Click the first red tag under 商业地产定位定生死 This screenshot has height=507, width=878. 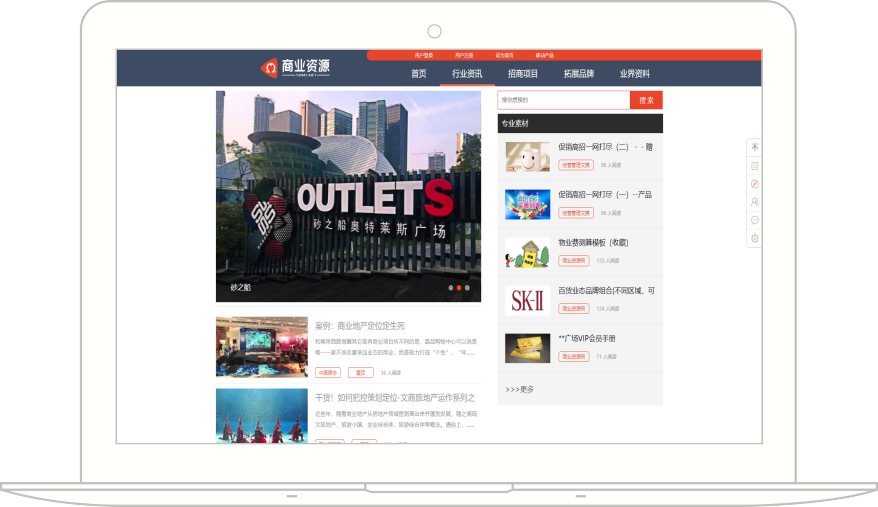(x=328, y=373)
